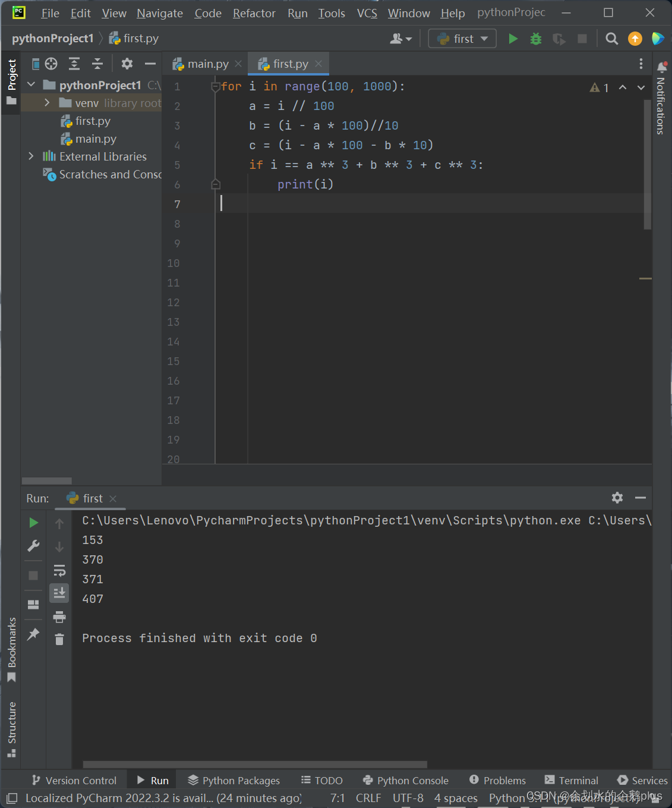Open editor tabs more options menu
This screenshot has height=808, width=672.
point(641,64)
